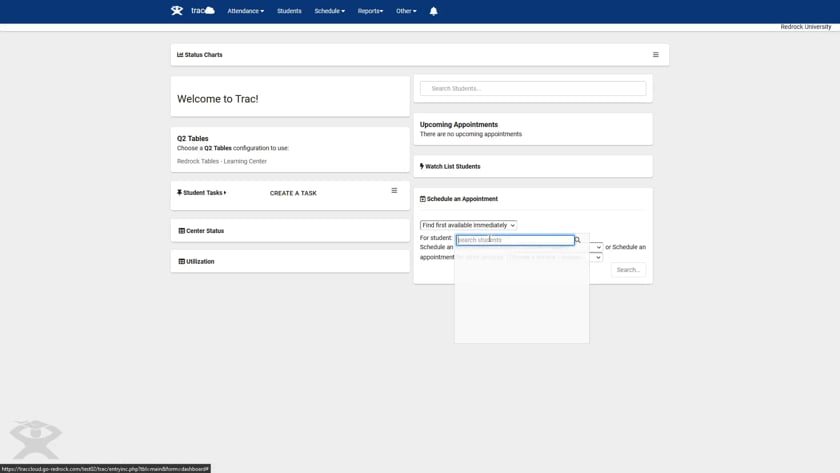
Task: Click the Upcoming Appointments heading
Action: [459, 124]
